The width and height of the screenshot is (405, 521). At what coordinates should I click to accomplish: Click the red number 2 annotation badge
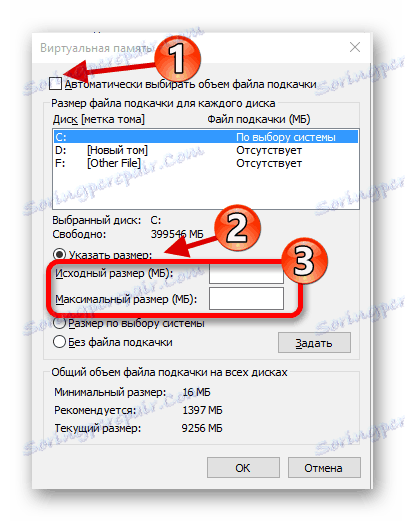tap(237, 228)
